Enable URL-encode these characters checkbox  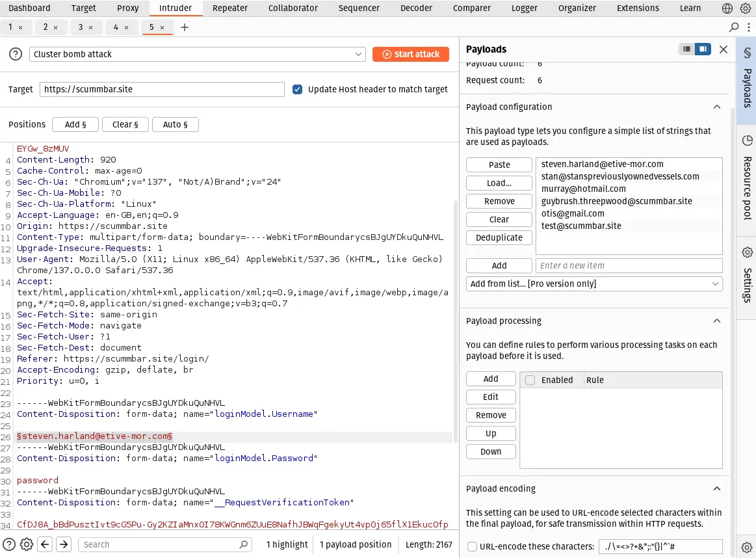tap(473, 546)
